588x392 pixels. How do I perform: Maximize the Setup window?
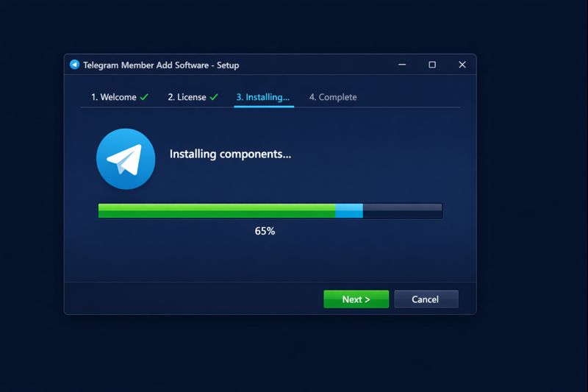(x=432, y=65)
